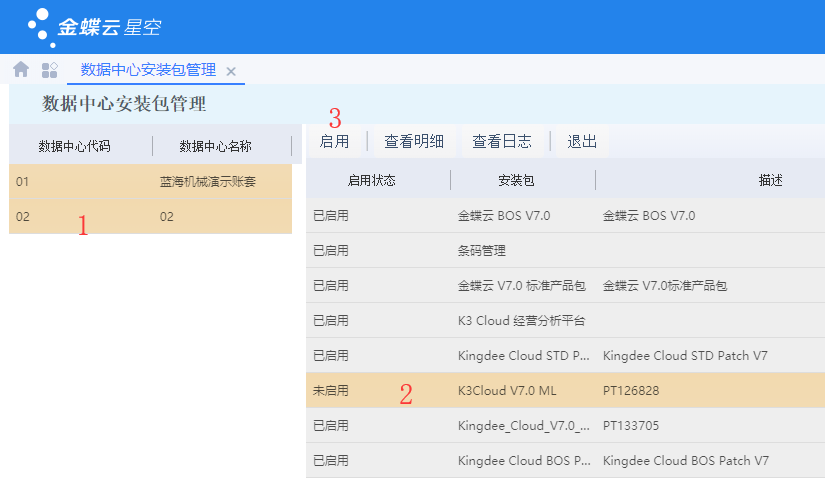Select the 金蝶云 BOS V7.0 package row
The image size is (825, 492).
pos(566,216)
